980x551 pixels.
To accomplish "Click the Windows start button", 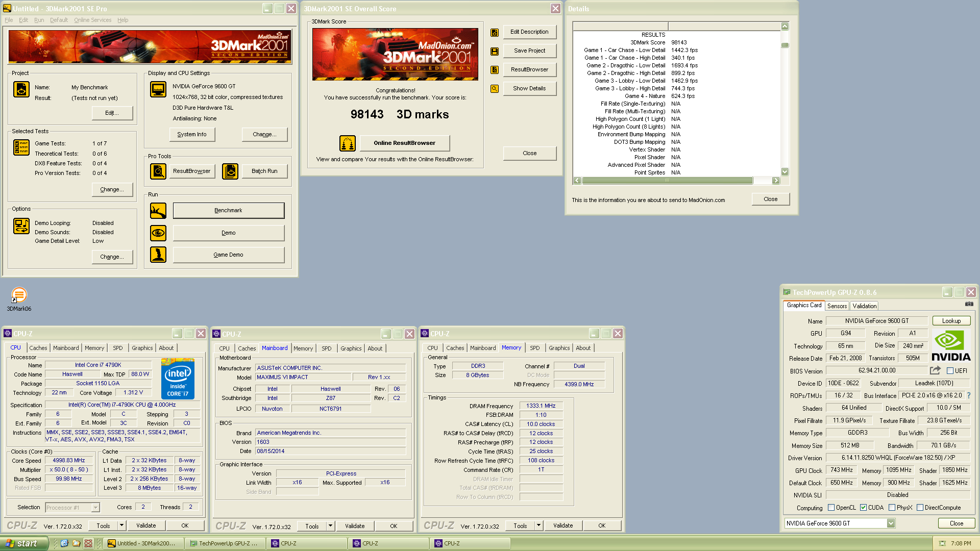I will (x=24, y=543).
